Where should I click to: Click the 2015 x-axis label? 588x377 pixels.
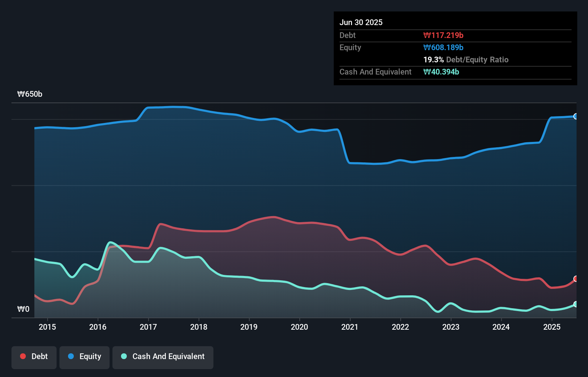[47, 327]
